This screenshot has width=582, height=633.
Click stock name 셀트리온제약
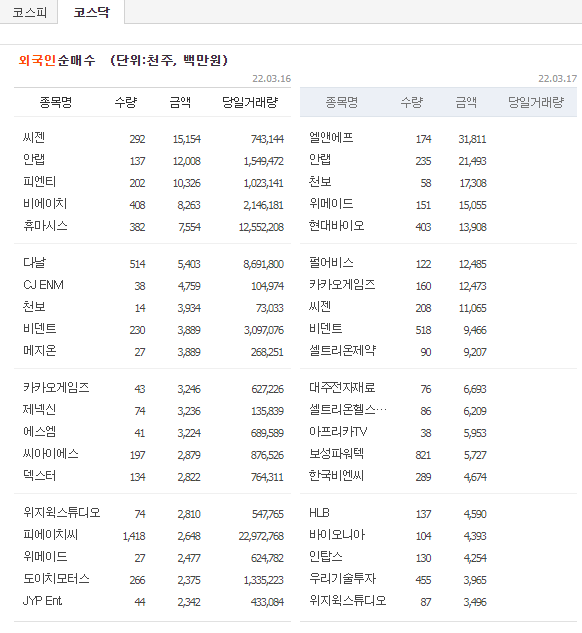(342, 351)
